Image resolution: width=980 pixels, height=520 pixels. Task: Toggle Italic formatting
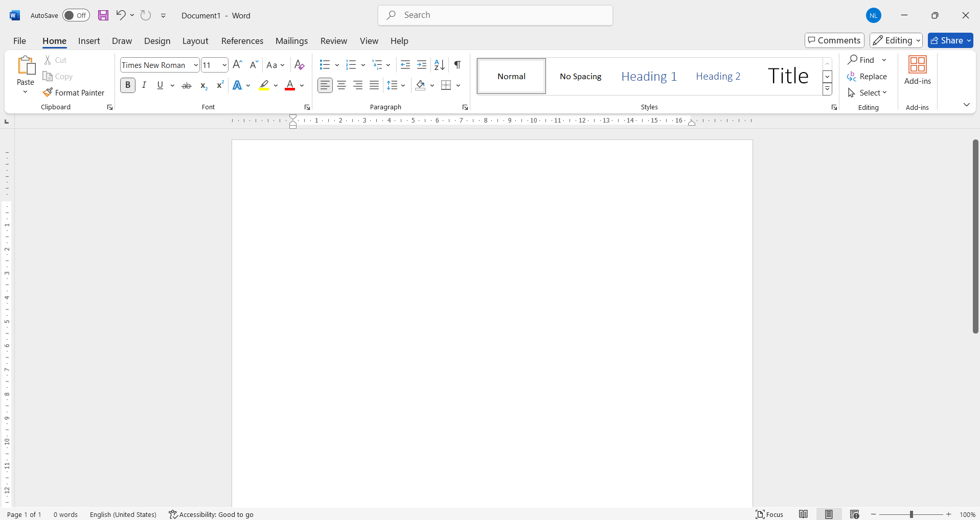[x=144, y=85]
